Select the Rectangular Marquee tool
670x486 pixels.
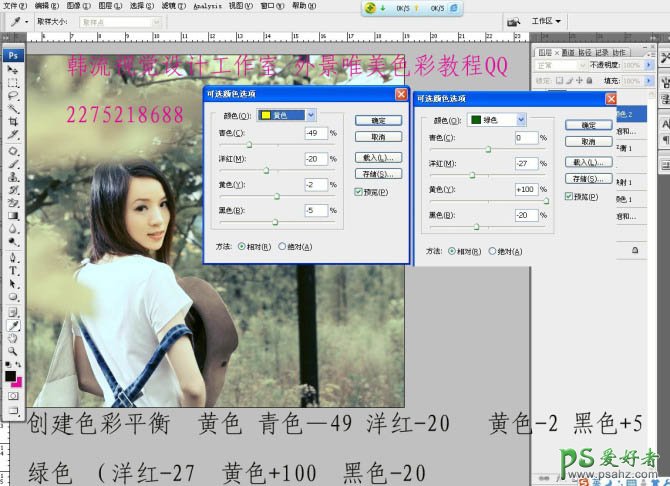coord(13,82)
